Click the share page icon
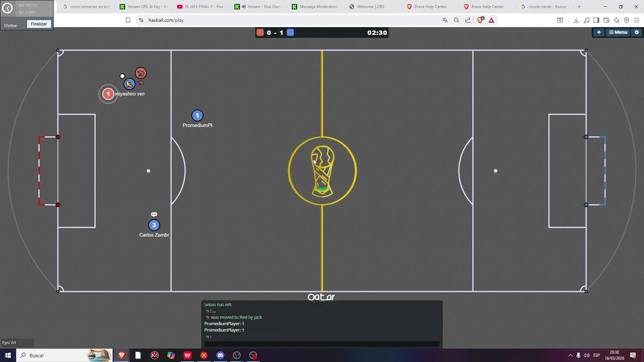Image resolution: width=644 pixels, height=362 pixels. click(468, 20)
